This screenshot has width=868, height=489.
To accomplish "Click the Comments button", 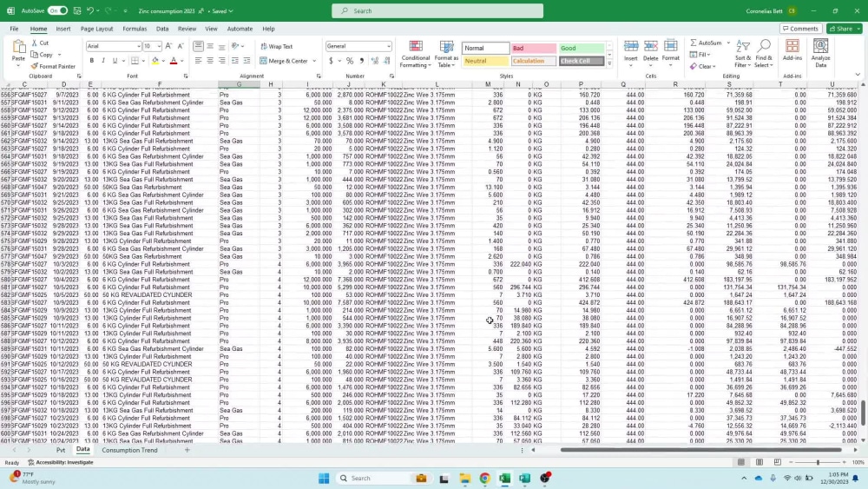I will tap(800, 29).
